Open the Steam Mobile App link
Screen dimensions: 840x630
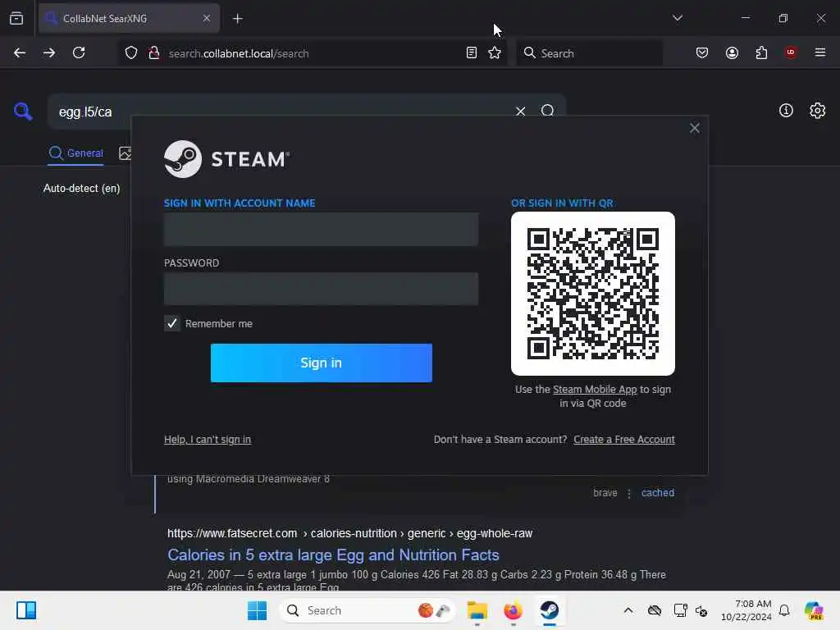[595, 390]
